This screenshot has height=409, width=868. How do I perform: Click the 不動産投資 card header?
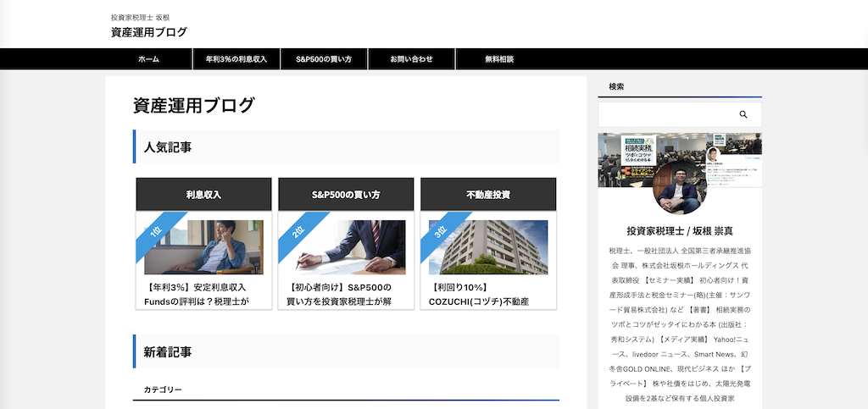tap(488, 195)
